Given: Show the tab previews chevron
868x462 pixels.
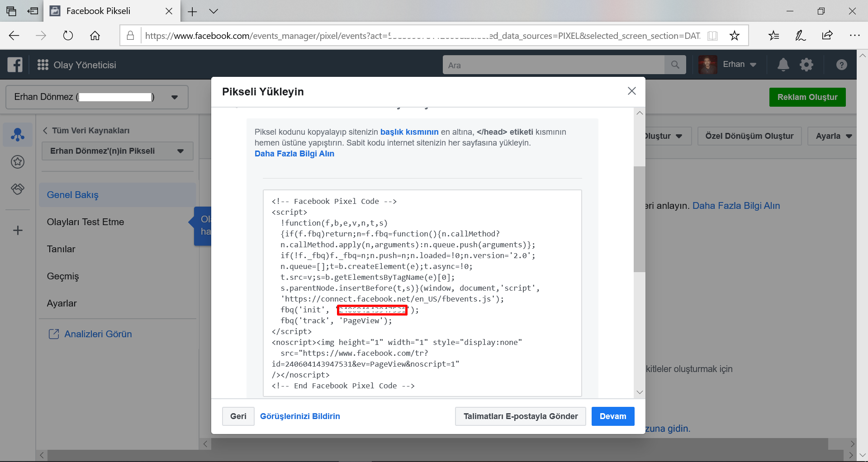Looking at the screenshot, I should coord(213,11).
